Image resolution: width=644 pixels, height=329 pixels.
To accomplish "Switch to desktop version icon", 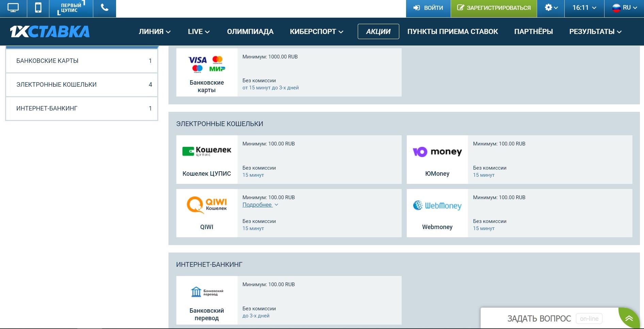I will click(13, 8).
